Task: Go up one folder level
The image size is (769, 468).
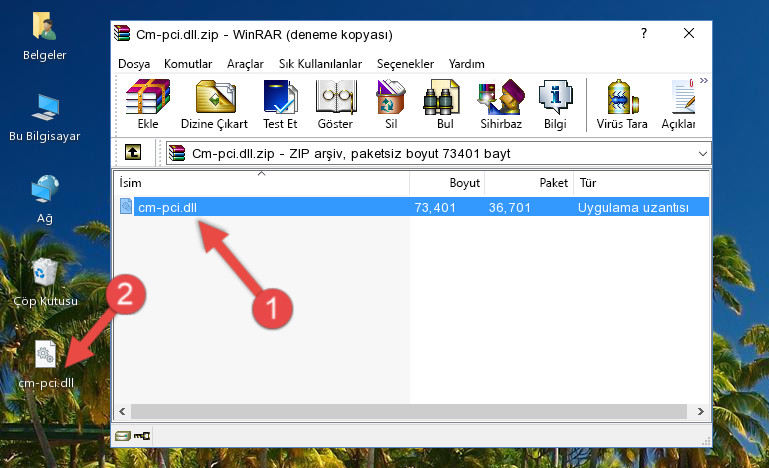Action: tap(133, 153)
